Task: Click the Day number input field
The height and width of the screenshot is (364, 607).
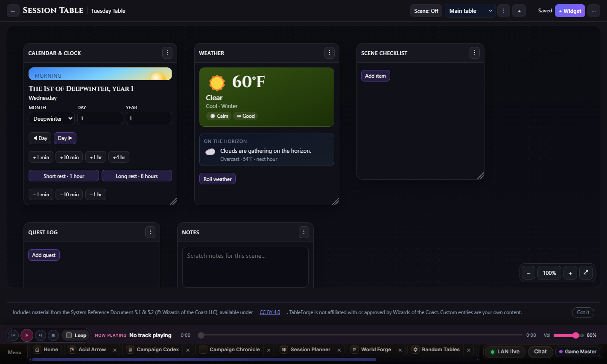Action: click(100, 119)
